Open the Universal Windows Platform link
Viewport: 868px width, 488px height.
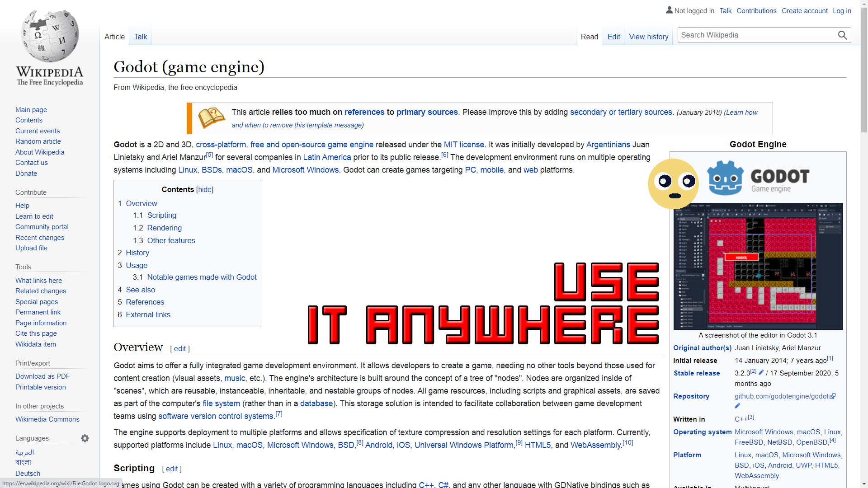[464, 445]
